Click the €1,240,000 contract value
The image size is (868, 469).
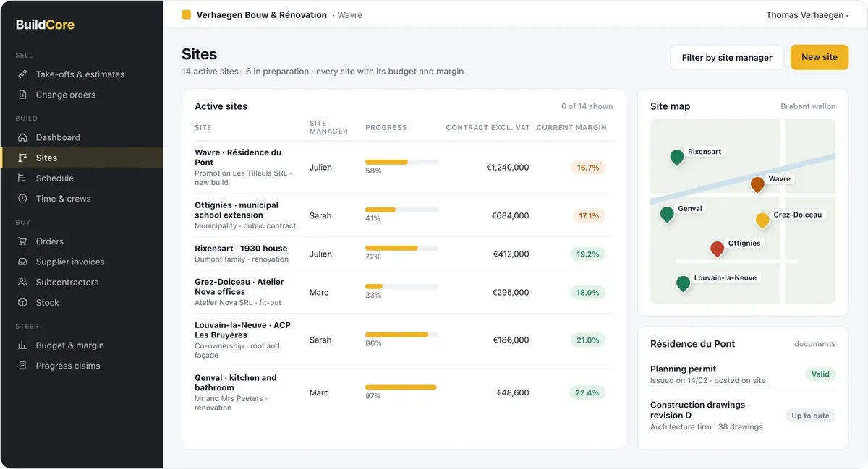(507, 167)
